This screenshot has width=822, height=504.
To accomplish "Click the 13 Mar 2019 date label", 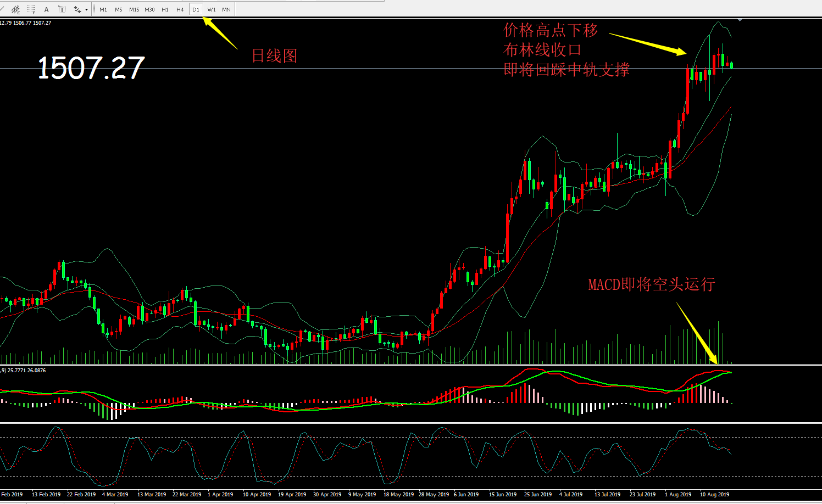I will coord(152,494).
